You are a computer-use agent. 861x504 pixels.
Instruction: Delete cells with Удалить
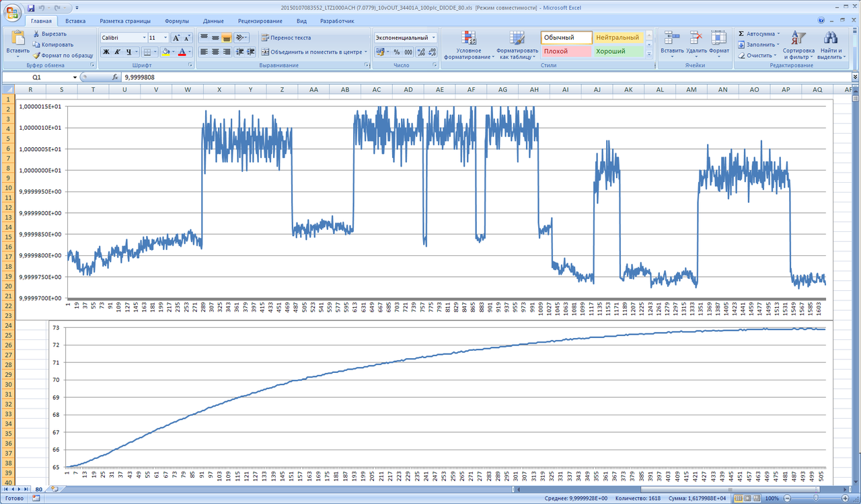coord(696,45)
